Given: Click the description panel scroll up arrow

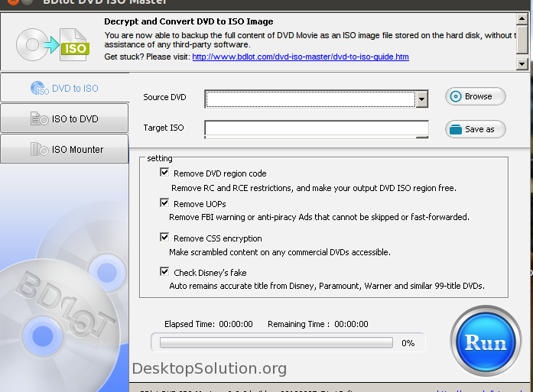Looking at the screenshot, I should pos(522,19).
